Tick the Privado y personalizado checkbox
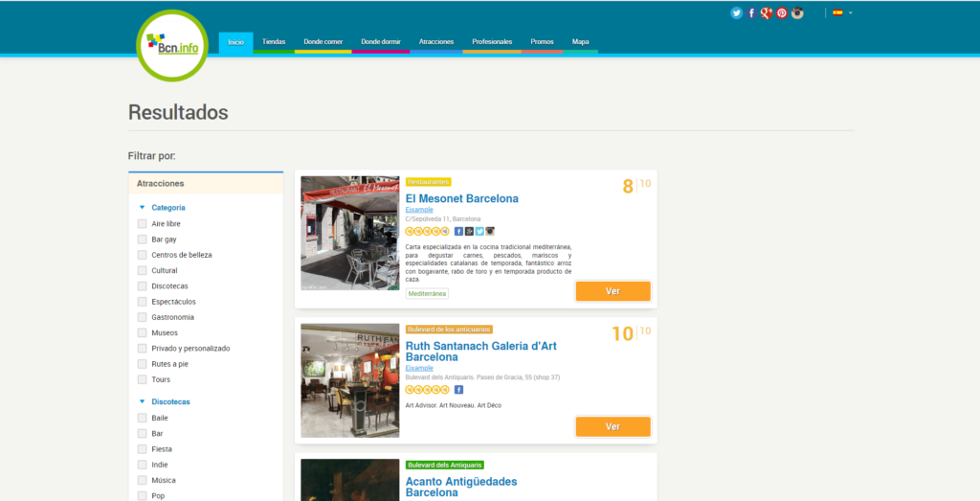The image size is (980, 501). tap(142, 349)
